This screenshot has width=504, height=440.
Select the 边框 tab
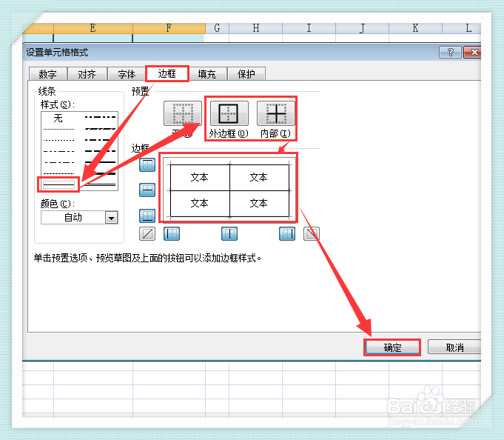point(167,73)
